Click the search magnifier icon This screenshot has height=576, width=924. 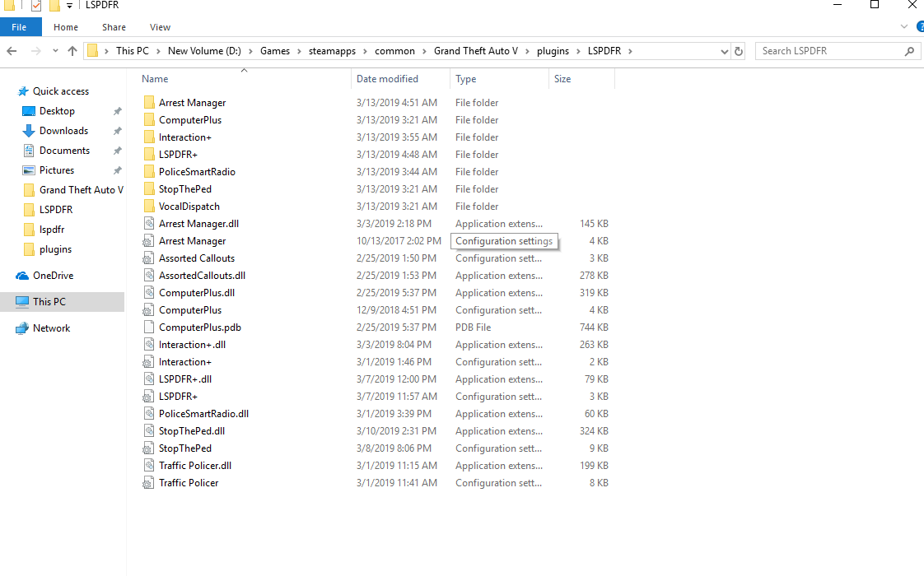point(909,51)
